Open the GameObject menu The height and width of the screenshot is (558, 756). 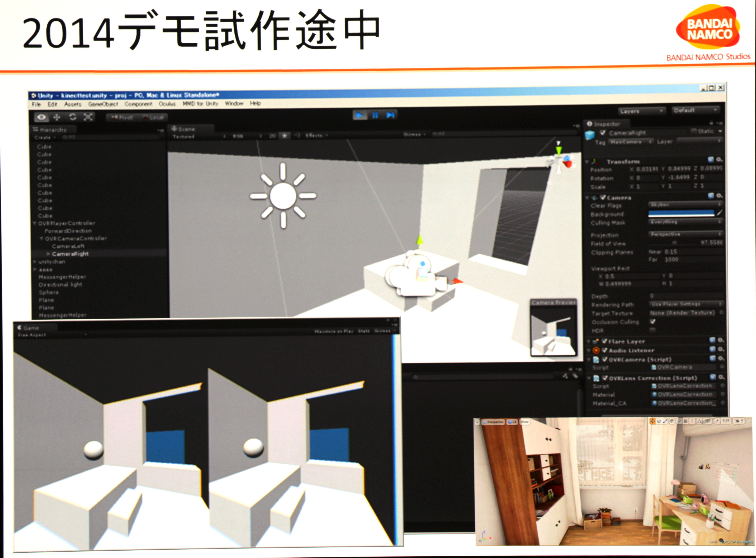(103, 104)
